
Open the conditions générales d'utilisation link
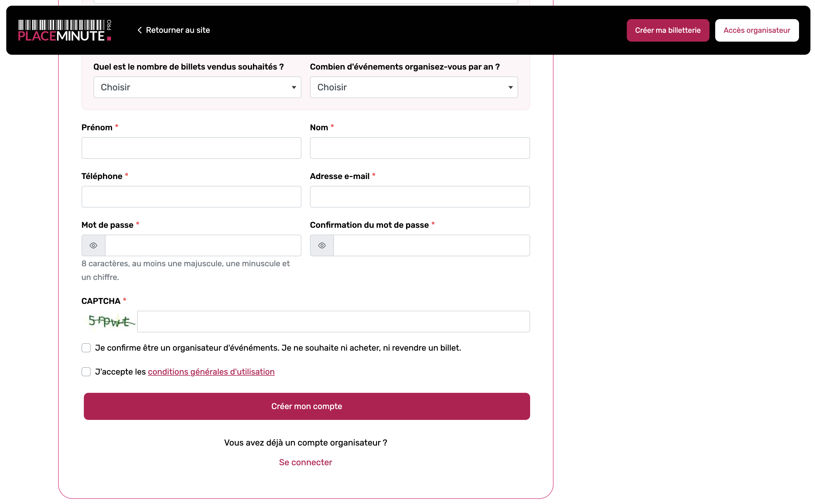211,372
